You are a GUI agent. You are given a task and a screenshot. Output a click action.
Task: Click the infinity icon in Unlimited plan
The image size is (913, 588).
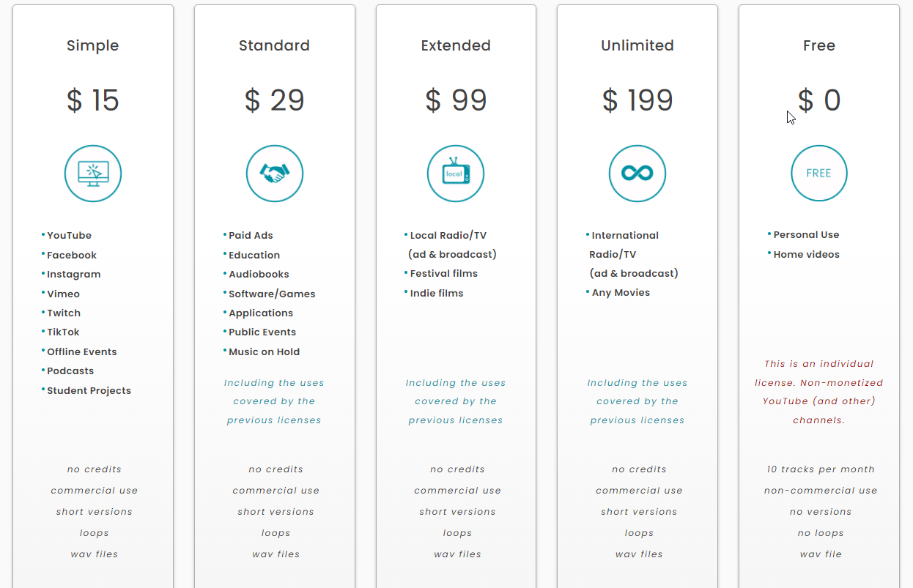pyautogui.click(x=637, y=174)
